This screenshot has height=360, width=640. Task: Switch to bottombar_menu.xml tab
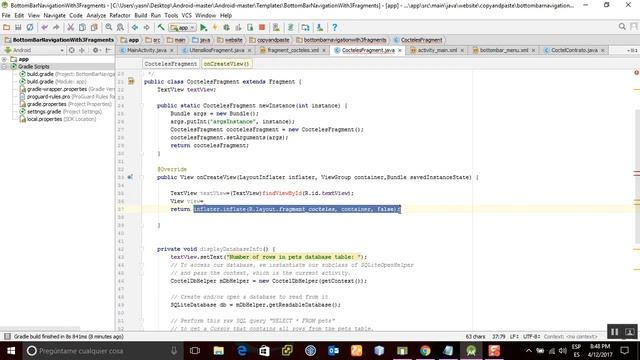tap(504, 50)
